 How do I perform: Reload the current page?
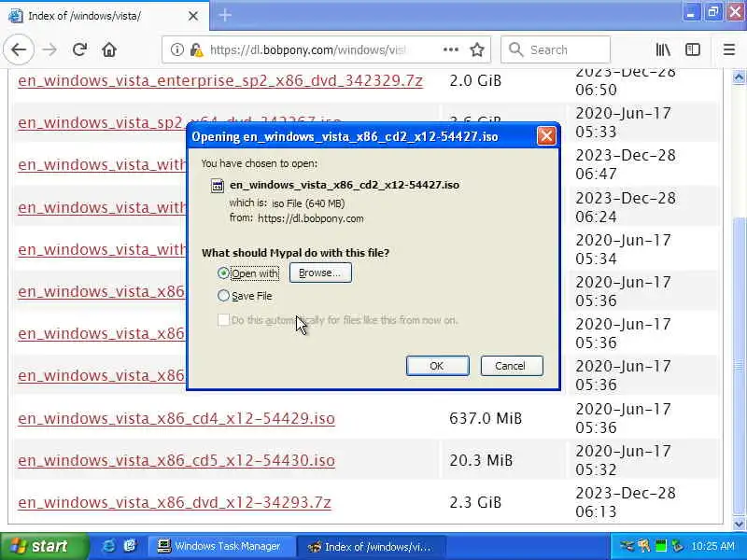click(x=79, y=49)
